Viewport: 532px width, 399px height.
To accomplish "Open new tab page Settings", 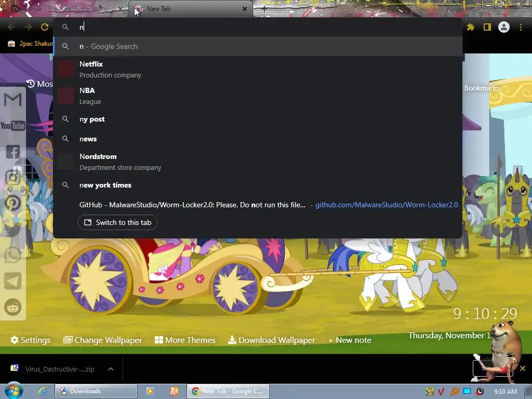I will (31, 340).
